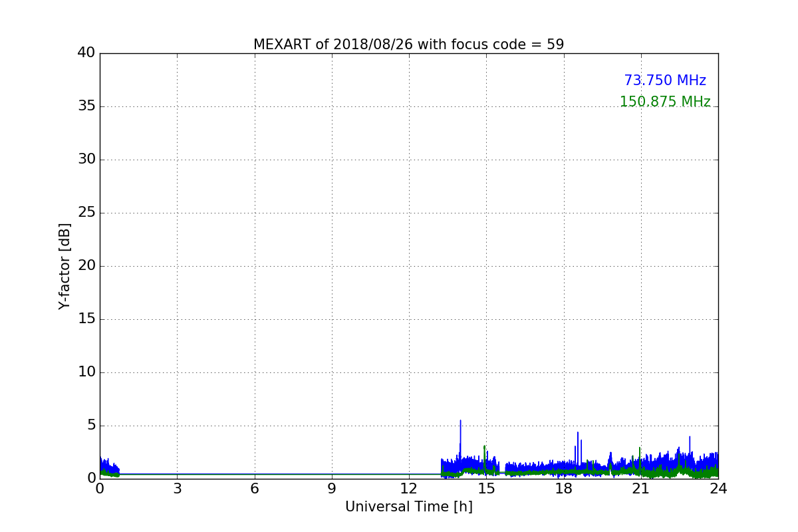798x532 pixels.
Task: Click x-axis tick label 9
Action: [x=332, y=489]
